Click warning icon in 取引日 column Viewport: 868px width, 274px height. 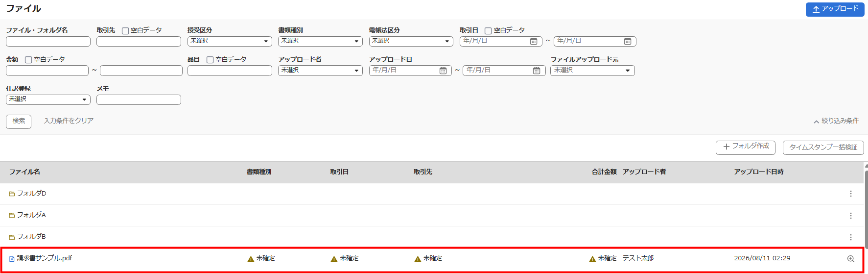pyautogui.click(x=334, y=259)
